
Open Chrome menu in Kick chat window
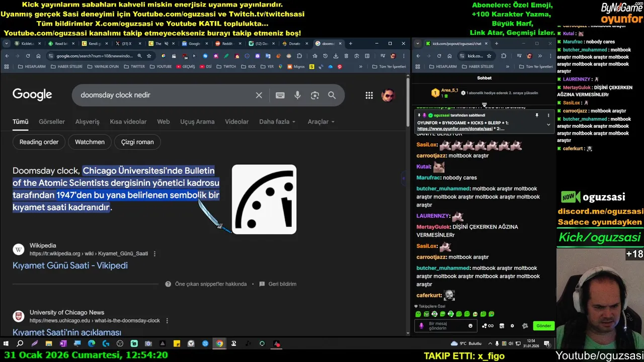coord(550,56)
